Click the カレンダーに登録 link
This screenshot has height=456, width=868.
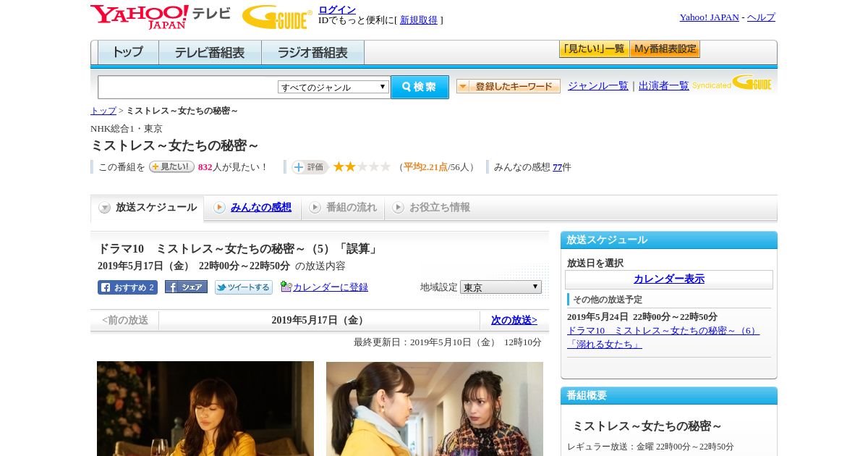[331, 287]
